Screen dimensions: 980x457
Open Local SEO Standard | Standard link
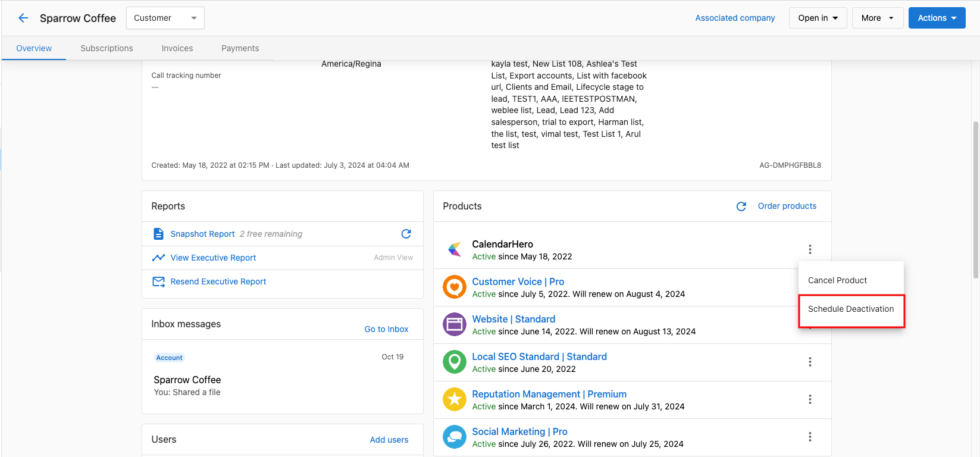(539, 356)
